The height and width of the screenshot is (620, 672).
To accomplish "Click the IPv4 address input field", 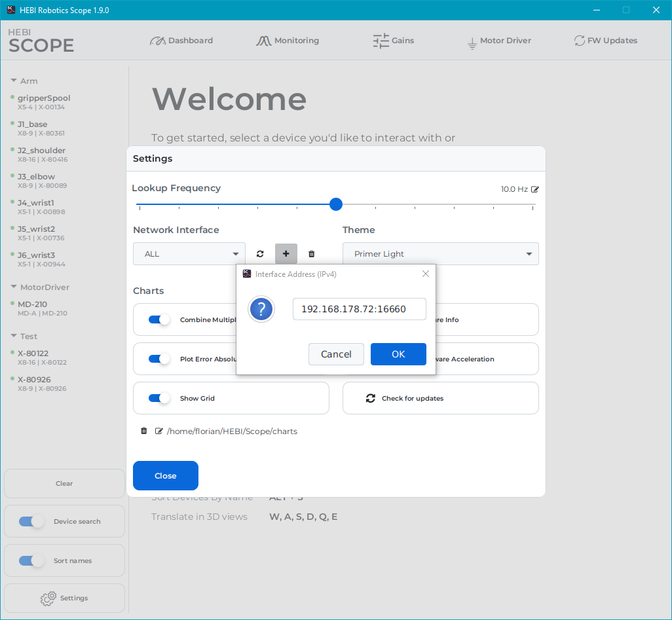I will click(x=359, y=308).
